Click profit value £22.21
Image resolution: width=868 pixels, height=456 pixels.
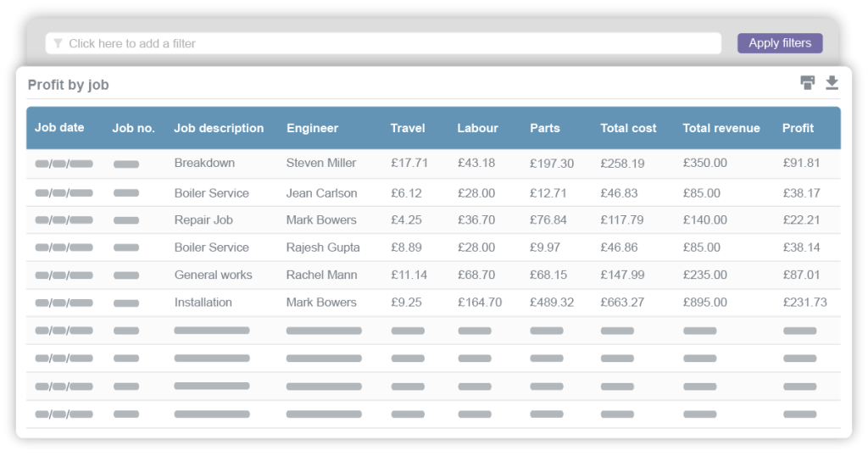click(801, 220)
